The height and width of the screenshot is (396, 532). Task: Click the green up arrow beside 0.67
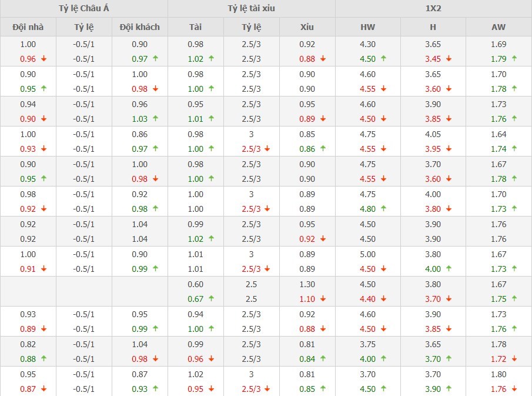pyautogui.click(x=211, y=299)
